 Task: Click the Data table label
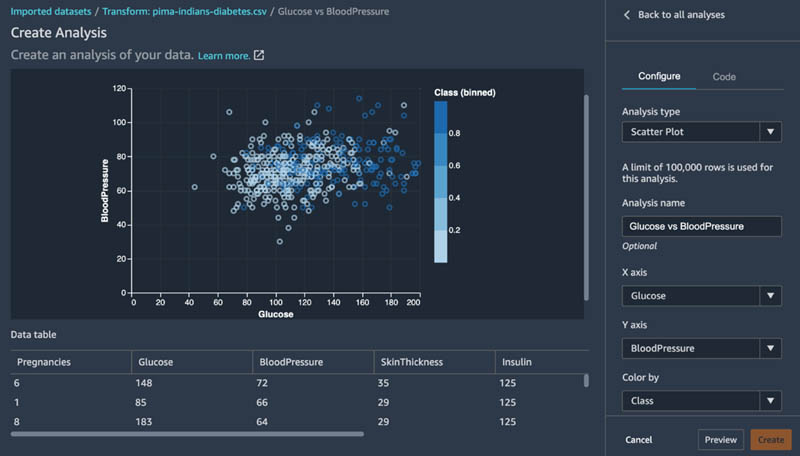tap(34, 335)
